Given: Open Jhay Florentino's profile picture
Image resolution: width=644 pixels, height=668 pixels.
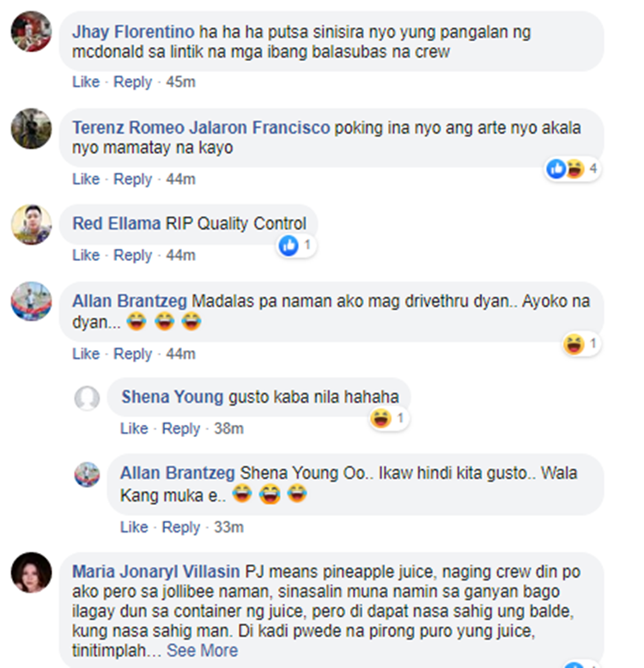Looking at the screenshot, I should pyautogui.click(x=31, y=32).
